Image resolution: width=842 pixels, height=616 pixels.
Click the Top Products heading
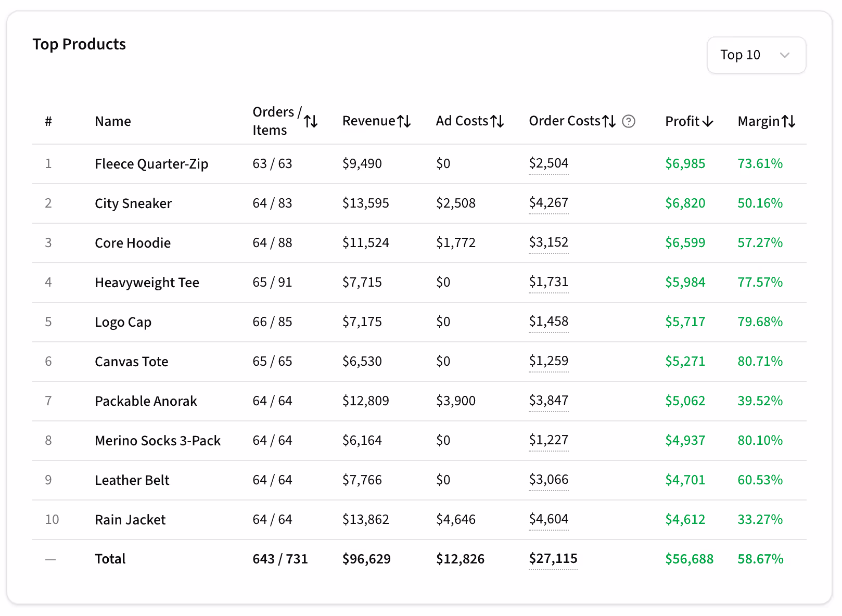[x=79, y=44]
